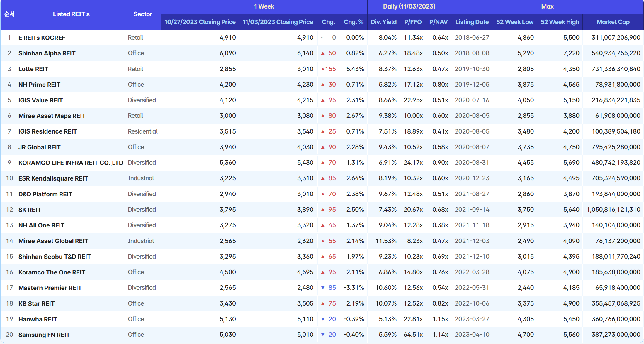Click the Industrial sector for Mirae Asset Global REIT
The image size is (644, 344).
[141, 241]
